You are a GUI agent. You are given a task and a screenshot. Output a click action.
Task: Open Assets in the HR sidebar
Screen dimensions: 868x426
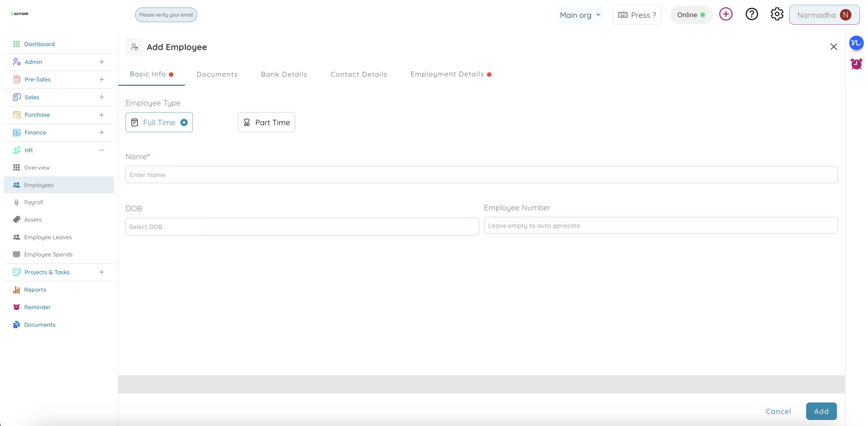coord(33,220)
